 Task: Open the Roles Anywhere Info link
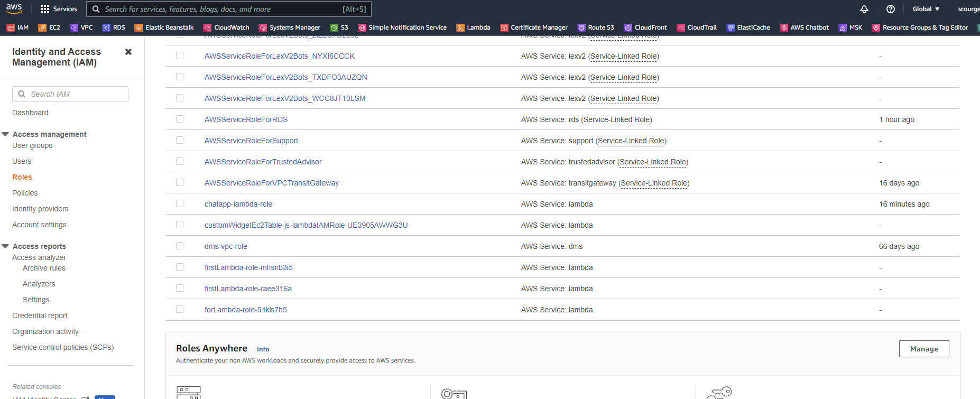tap(263, 349)
